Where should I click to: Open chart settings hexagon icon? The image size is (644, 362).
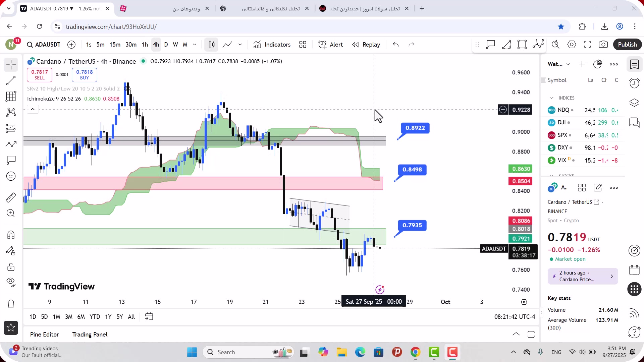click(572, 45)
